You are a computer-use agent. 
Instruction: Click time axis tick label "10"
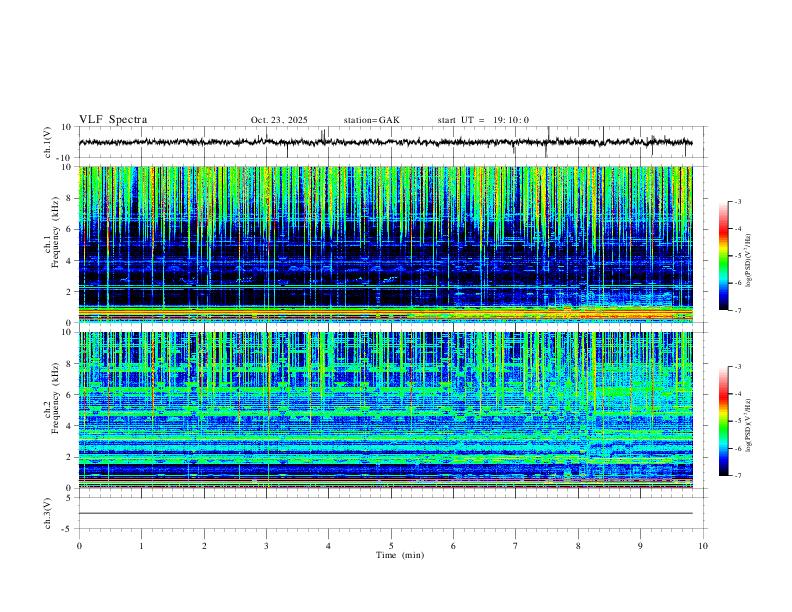pos(703,546)
